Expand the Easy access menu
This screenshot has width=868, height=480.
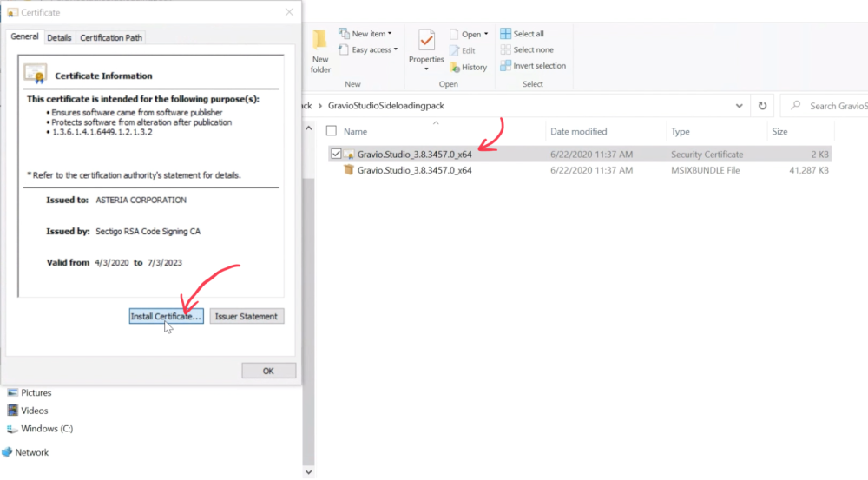(368, 49)
